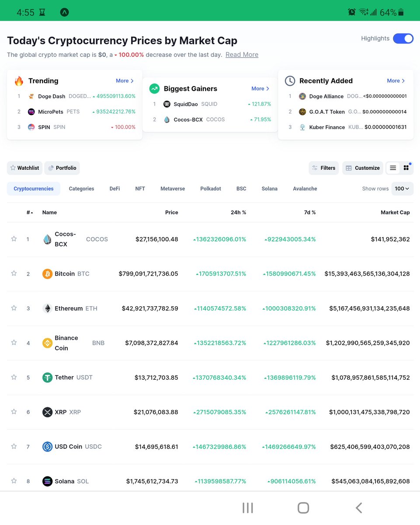Click the Solana logo in table
Screen dimensions: 420x525
pos(47,481)
